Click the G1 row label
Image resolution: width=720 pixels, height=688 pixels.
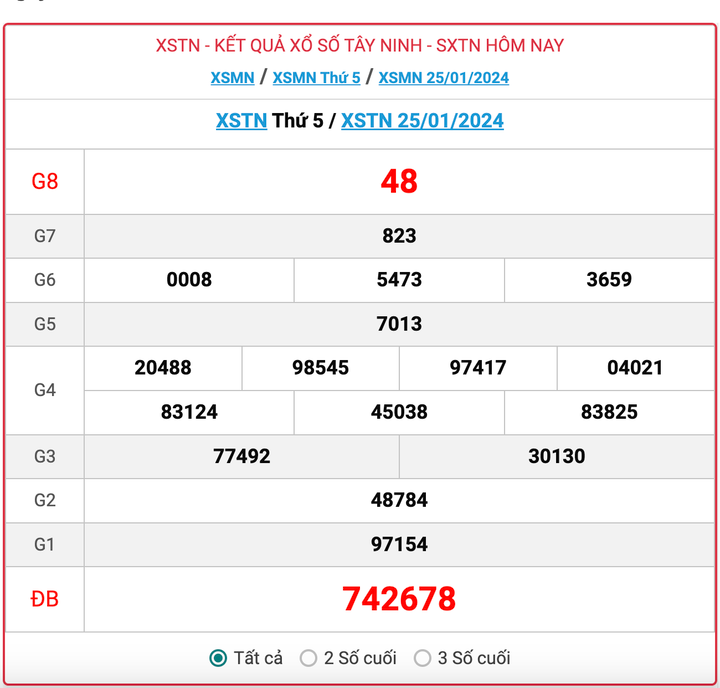pos(45,544)
